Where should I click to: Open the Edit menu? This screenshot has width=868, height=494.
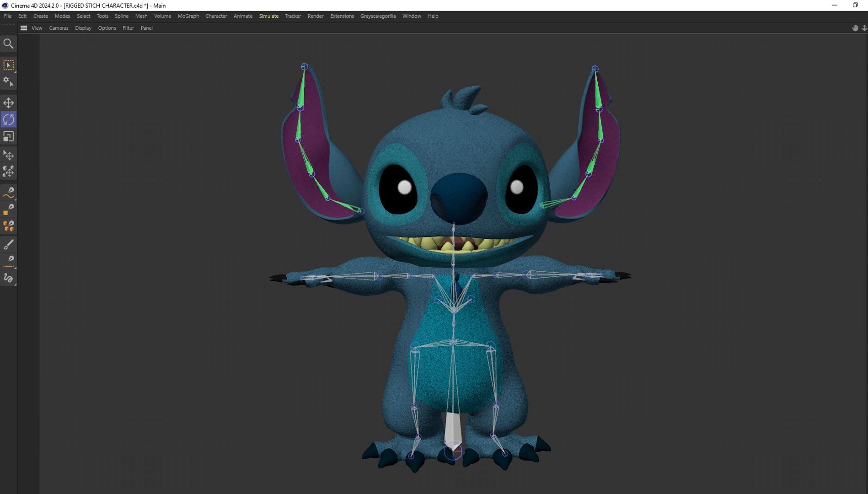pos(22,16)
